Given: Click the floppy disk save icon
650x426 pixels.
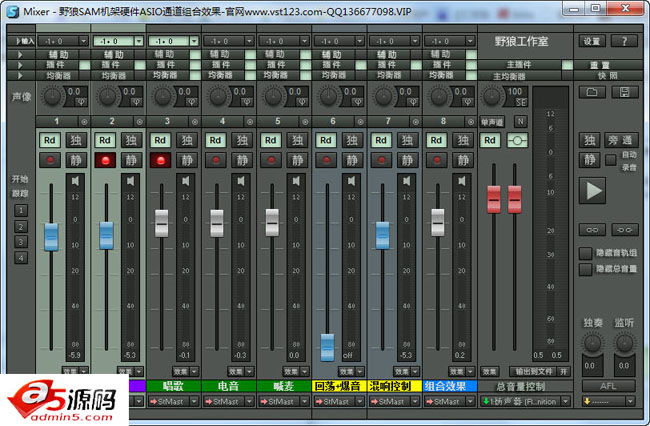Looking at the screenshot, I should [624, 92].
